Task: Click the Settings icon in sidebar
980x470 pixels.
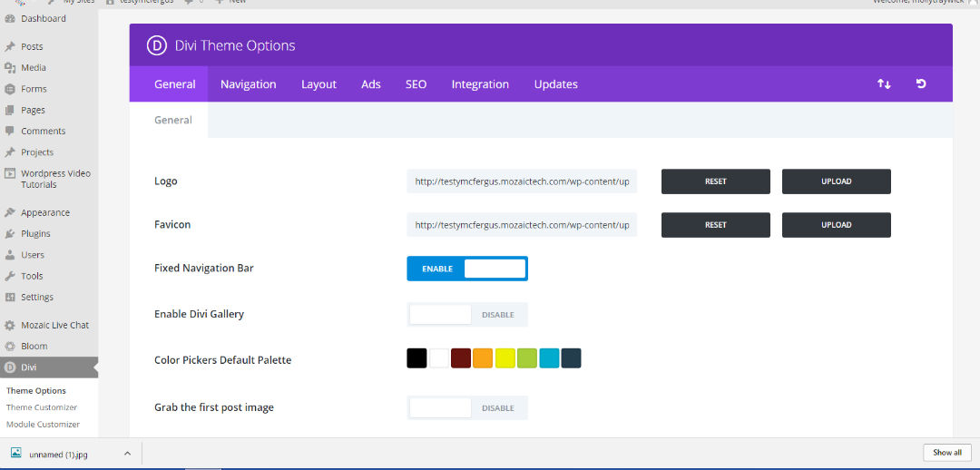Action: point(10,298)
